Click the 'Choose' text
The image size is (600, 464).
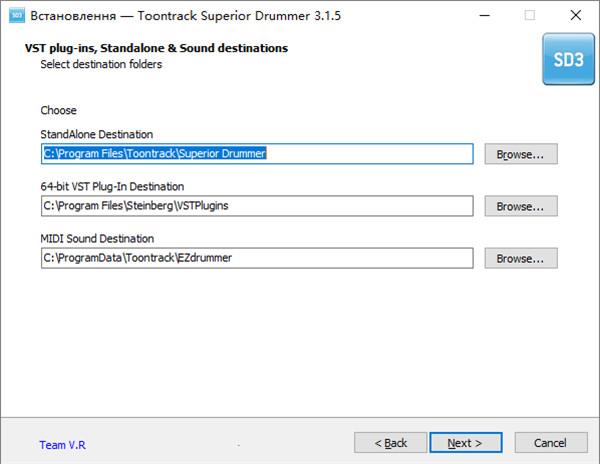(59, 110)
